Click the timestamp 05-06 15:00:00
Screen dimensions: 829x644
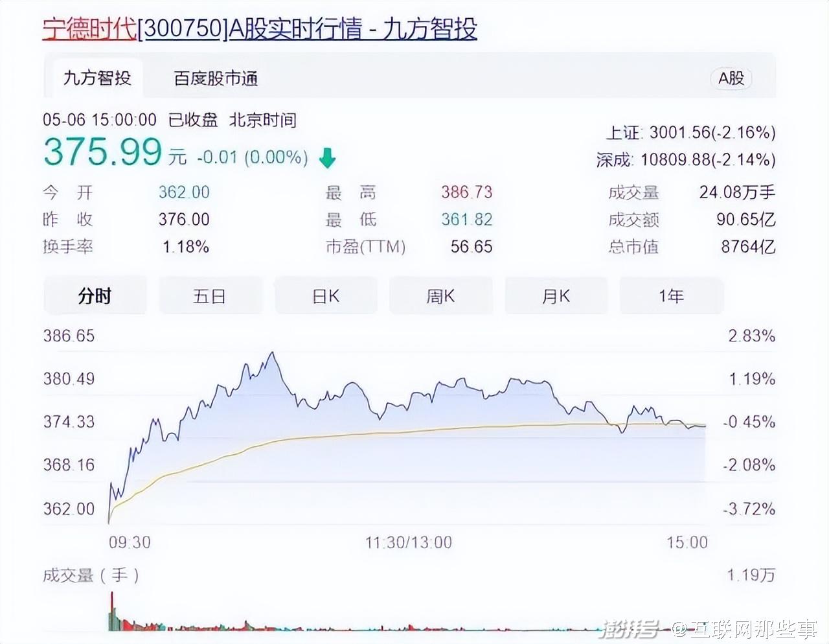coord(100,120)
